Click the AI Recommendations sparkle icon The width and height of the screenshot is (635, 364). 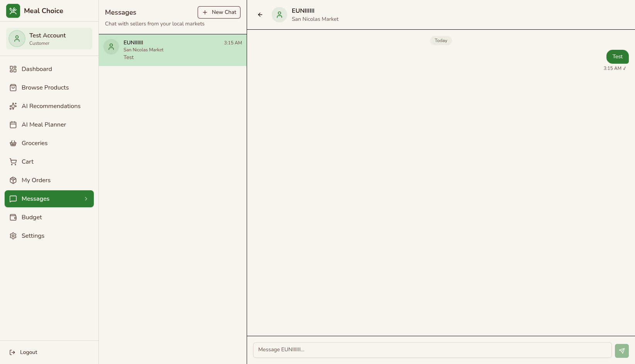tap(13, 106)
